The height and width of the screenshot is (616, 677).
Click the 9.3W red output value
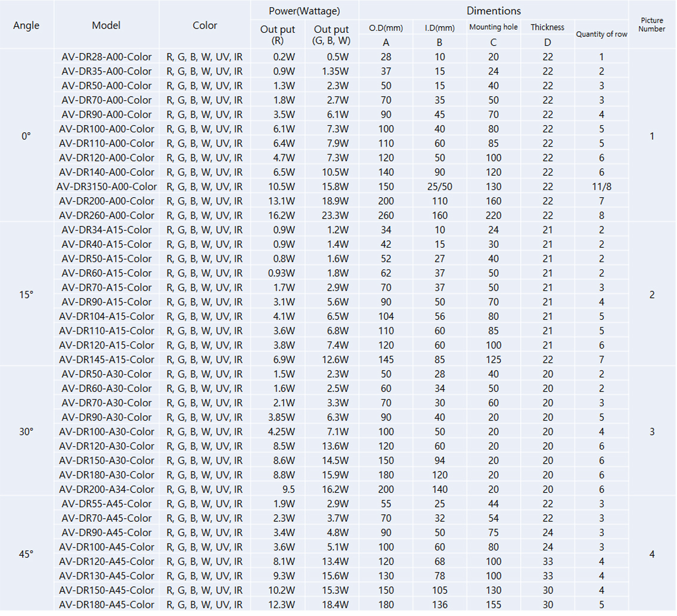pyautogui.click(x=284, y=576)
